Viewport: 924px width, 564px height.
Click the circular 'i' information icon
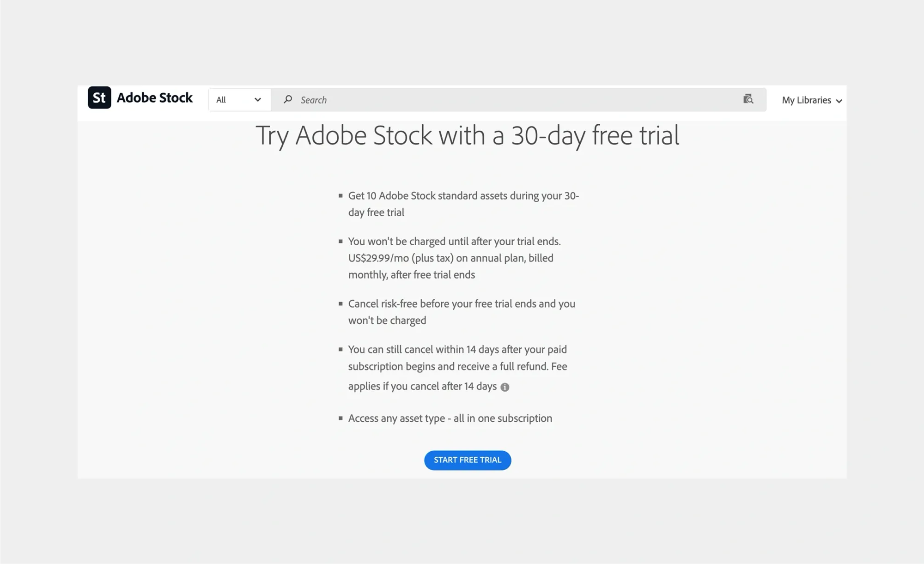[x=505, y=387]
